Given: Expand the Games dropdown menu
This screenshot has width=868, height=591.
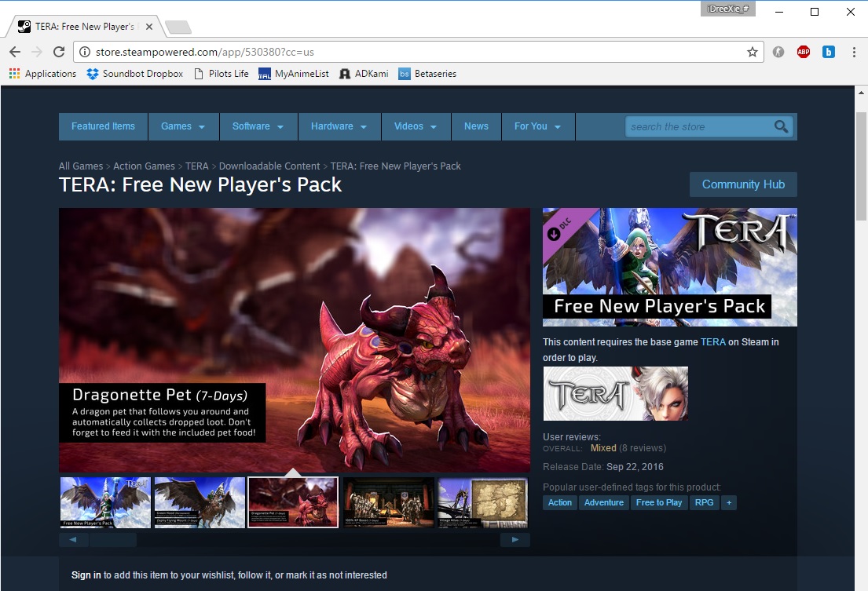Looking at the screenshot, I should pyautogui.click(x=183, y=126).
